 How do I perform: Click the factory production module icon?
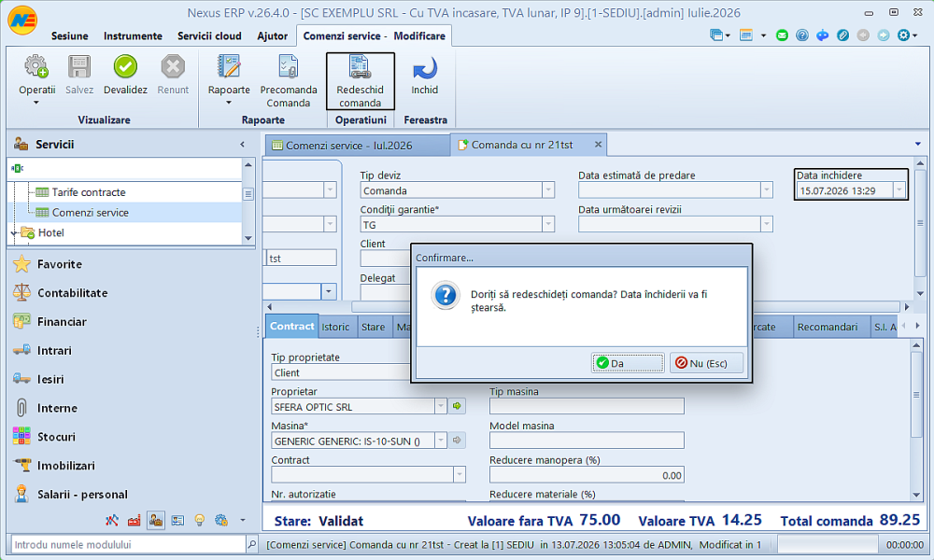tap(134, 521)
